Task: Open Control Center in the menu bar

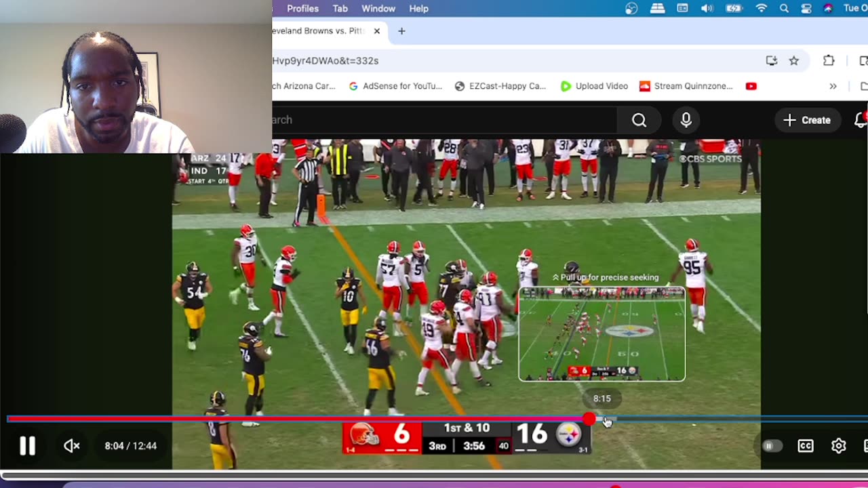Action: pyautogui.click(x=806, y=9)
